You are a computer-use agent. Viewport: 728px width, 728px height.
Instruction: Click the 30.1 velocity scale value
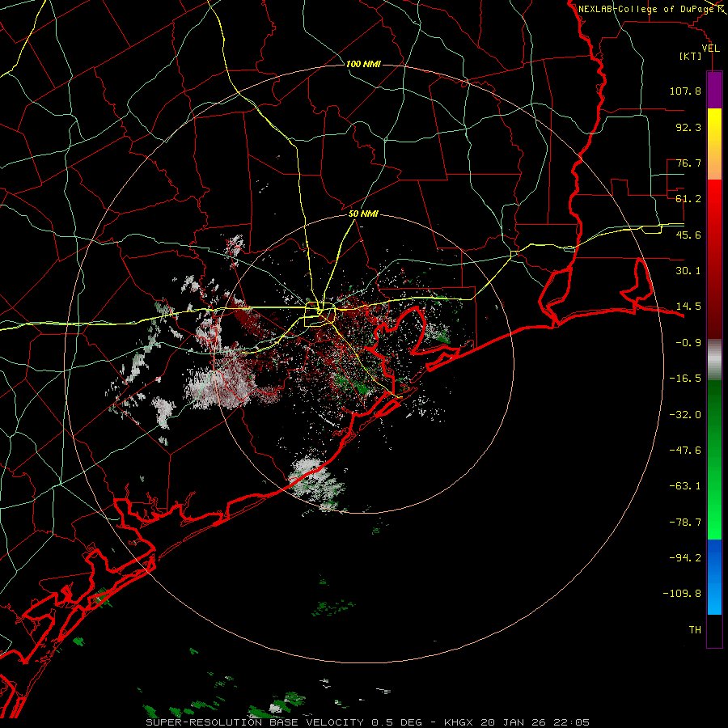tap(688, 271)
